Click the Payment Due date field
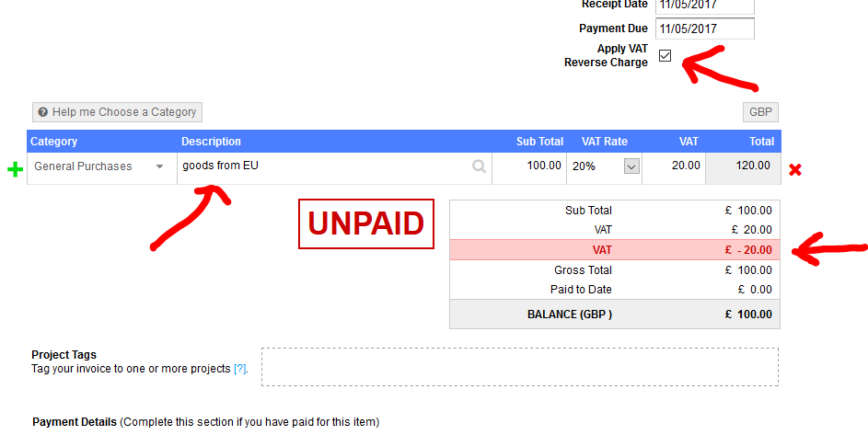Screen dimensions: 868x435 [x=705, y=29]
